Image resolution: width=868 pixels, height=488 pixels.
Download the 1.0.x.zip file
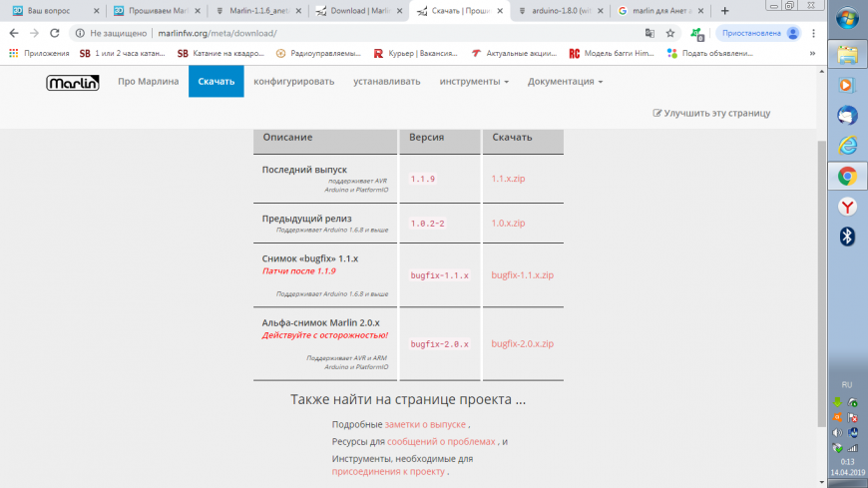point(508,223)
